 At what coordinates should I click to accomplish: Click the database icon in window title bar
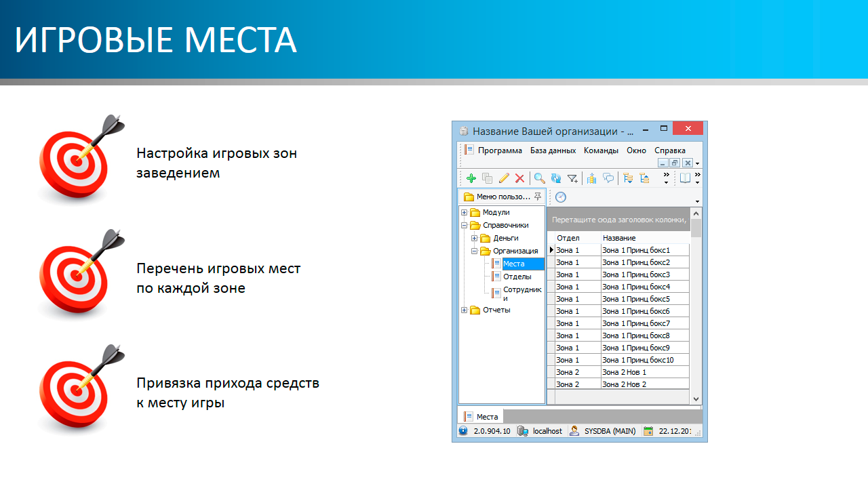464,131
